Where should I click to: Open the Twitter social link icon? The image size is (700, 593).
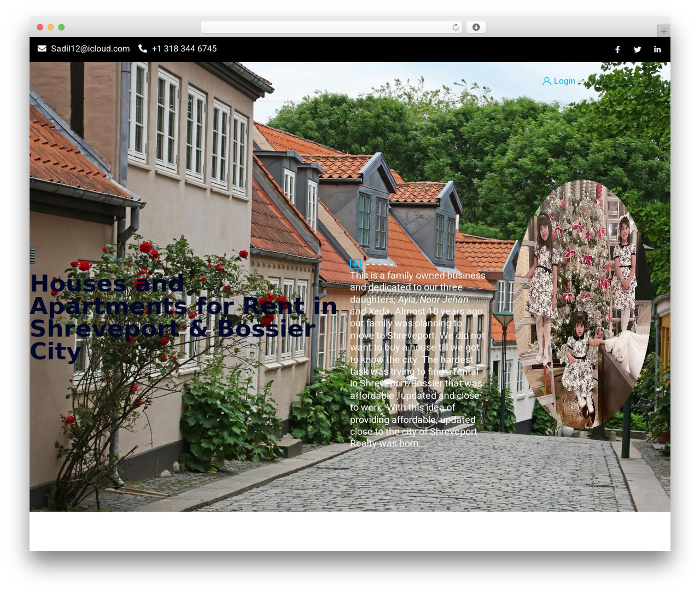637,49
